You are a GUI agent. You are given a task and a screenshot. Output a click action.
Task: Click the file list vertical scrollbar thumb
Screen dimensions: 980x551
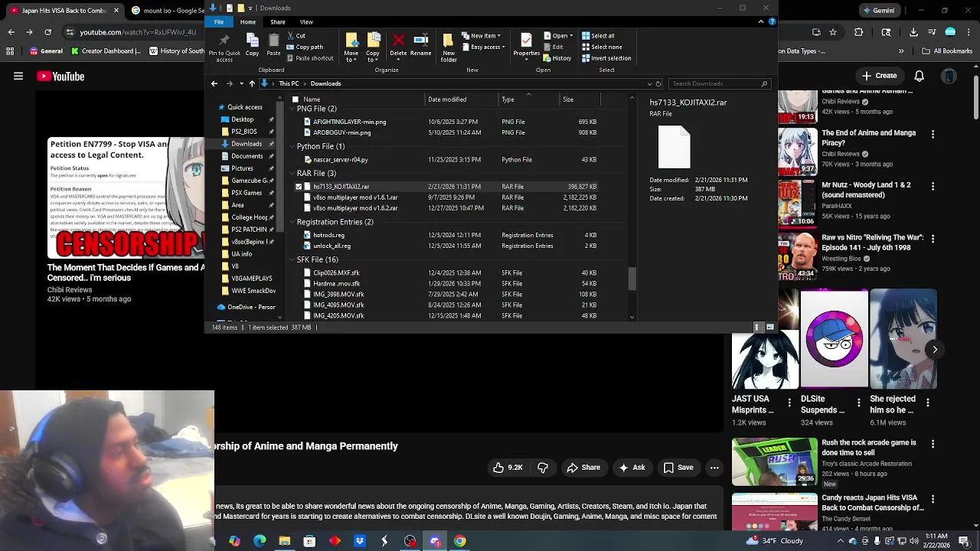(632, 279)
